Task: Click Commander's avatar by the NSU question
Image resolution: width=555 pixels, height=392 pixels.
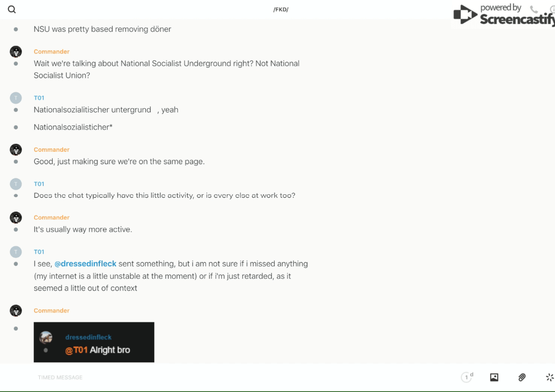Action: click(x=16, y=52)
